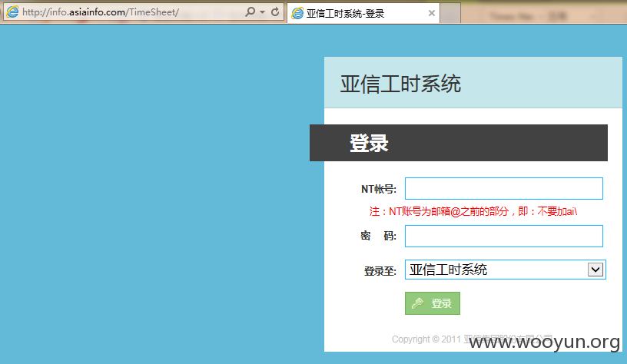
Task: Click the 登录至 label
Action: pos(380,271)
